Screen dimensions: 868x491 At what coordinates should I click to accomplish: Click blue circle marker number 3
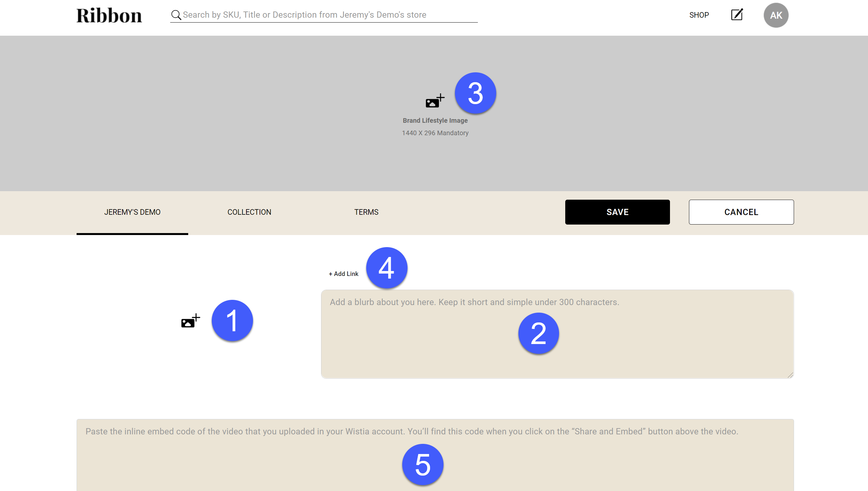tap(475, 93)
